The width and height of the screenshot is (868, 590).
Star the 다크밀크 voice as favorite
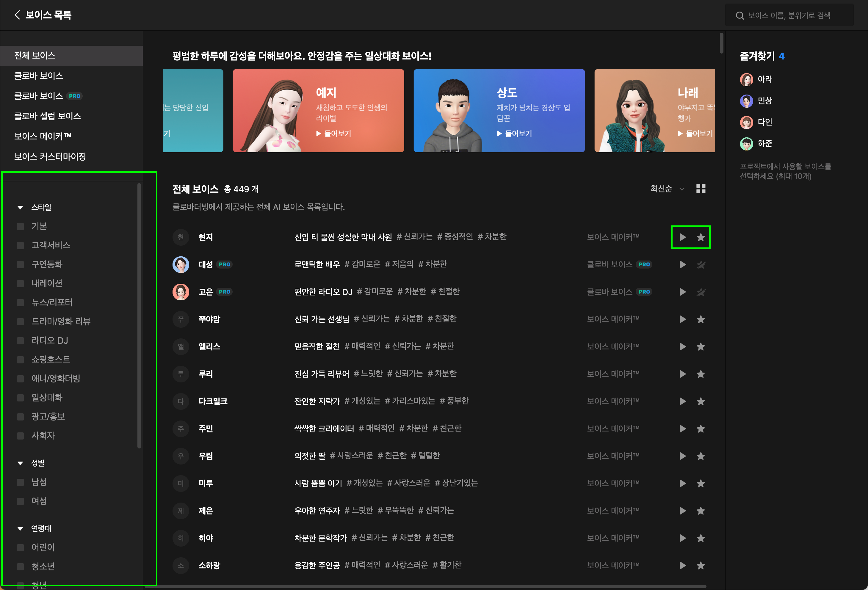tap(701, 401)
